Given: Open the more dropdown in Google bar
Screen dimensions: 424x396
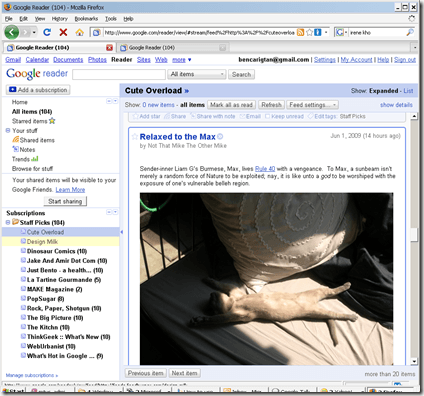Looking at the screenshot, I should (x=182, y=60).
